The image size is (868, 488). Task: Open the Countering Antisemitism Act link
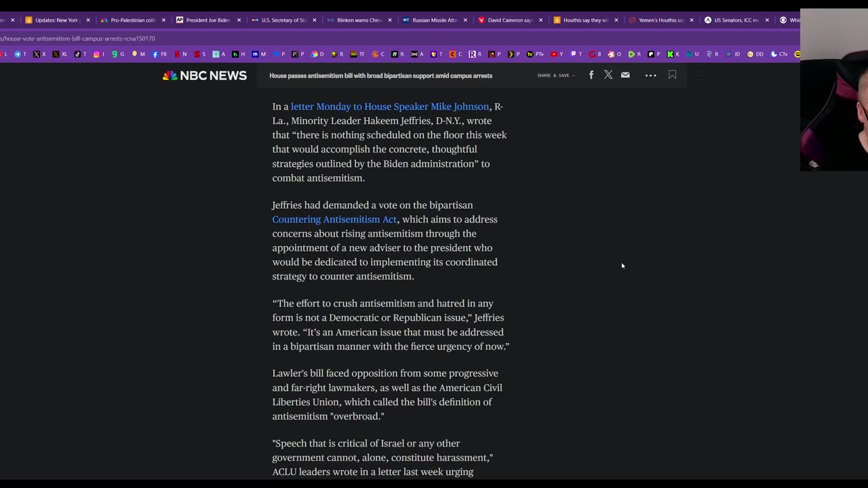(334, 220)
